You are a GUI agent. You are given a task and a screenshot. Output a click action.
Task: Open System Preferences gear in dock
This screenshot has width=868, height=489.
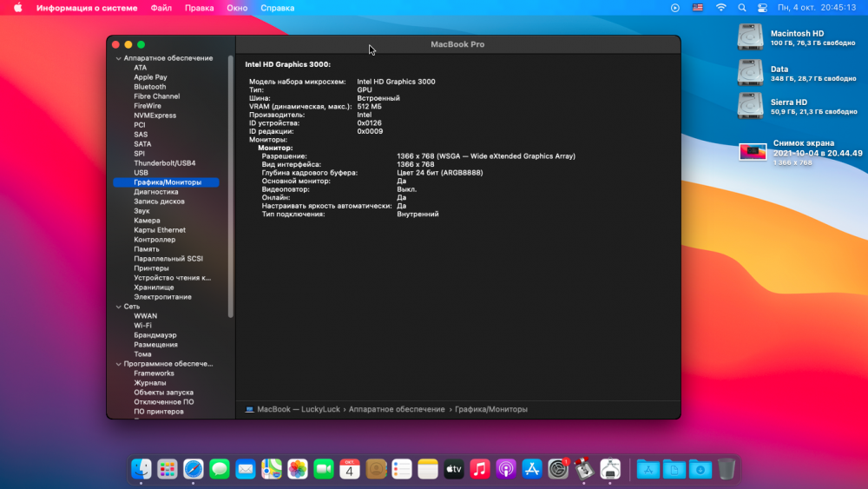[557, 469]
